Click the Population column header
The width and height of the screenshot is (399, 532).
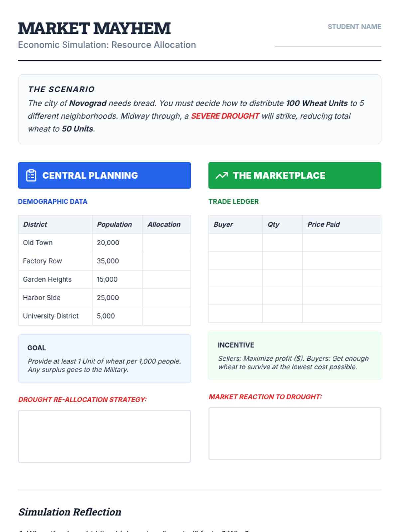point(114,224)
